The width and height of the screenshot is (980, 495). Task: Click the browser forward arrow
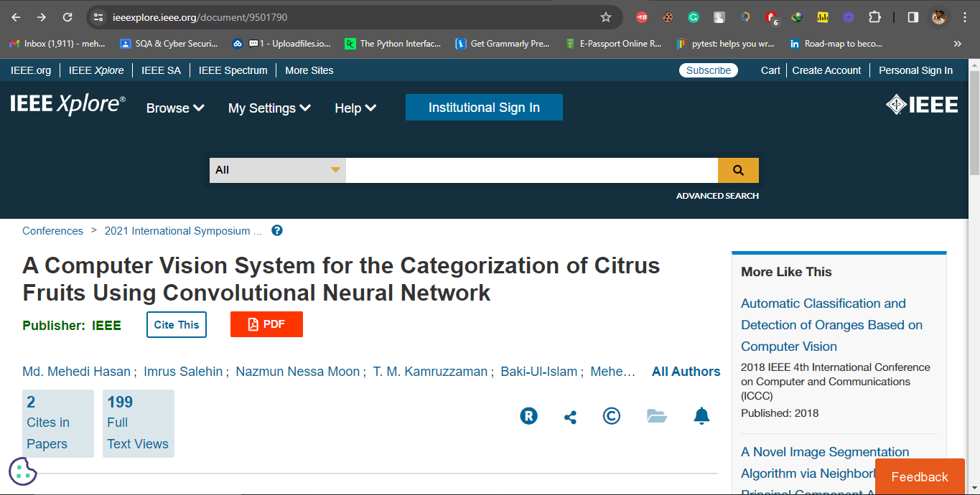(42, 17)
